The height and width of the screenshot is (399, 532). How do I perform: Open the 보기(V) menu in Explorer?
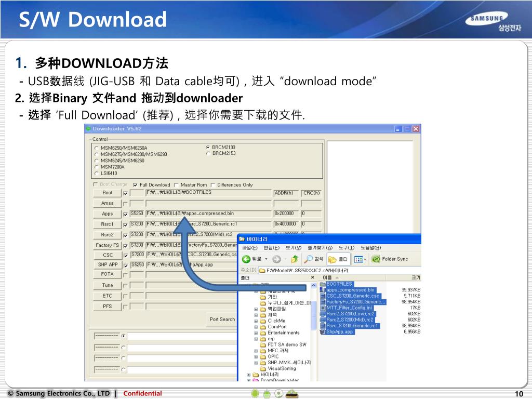click(294, 248)
